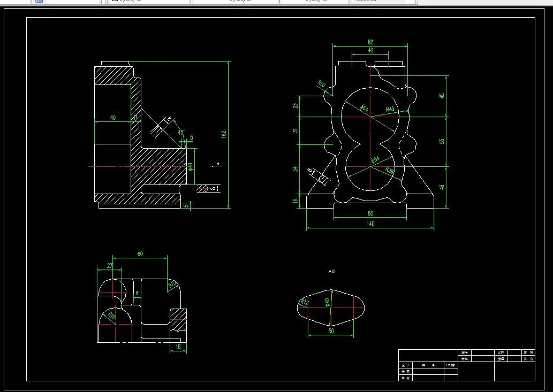Screen dimensions: 553x392
Task: Select the 140 overall width dimension
Action: (x=370, y=224)
